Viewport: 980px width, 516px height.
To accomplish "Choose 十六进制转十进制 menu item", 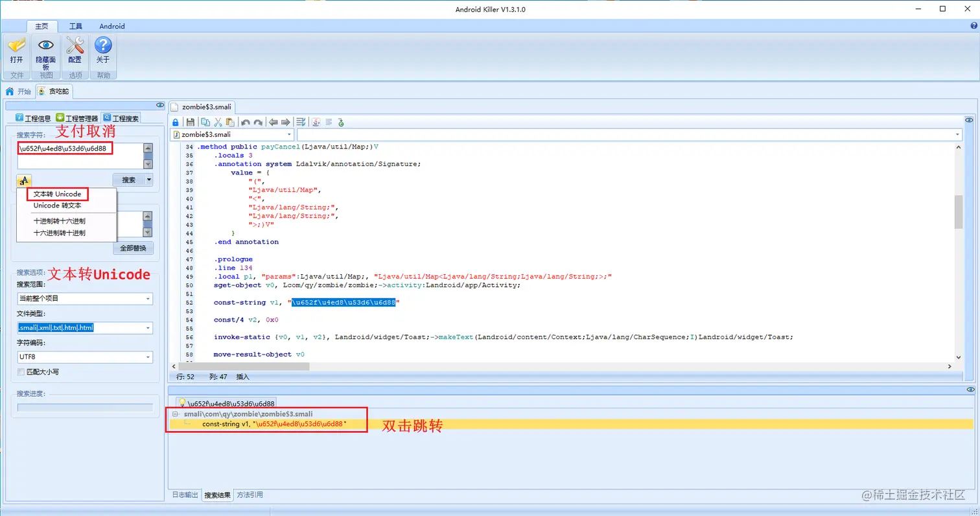I will point(60,233).
